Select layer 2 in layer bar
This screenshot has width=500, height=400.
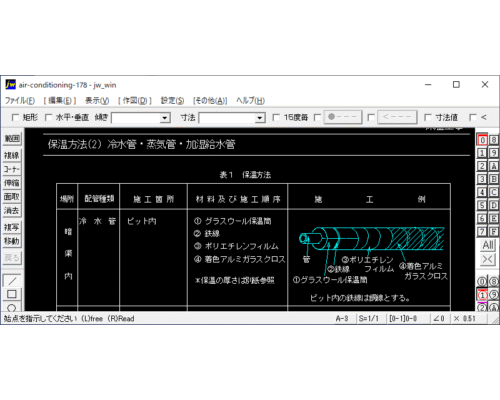click(x=482, y=166)
